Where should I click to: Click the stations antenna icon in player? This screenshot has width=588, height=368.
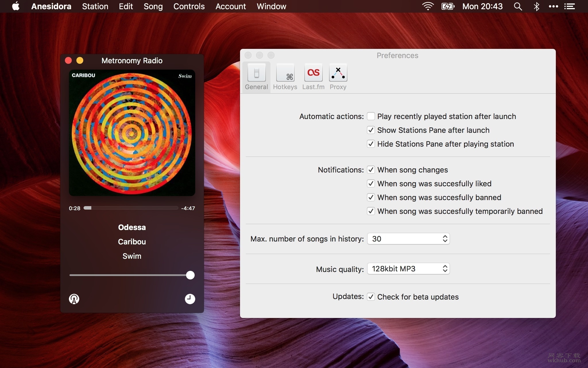pos(74,299)
